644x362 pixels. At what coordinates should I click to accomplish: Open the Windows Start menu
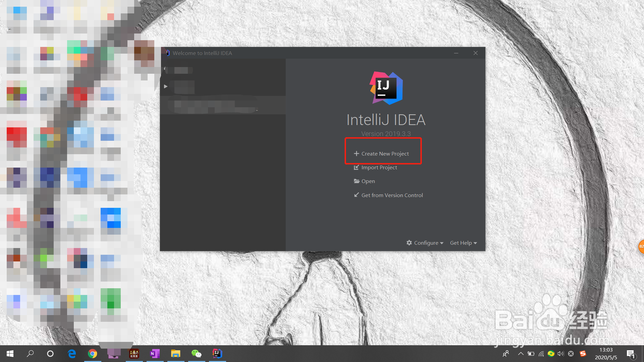pyautogui.click(x=10, y=354)
